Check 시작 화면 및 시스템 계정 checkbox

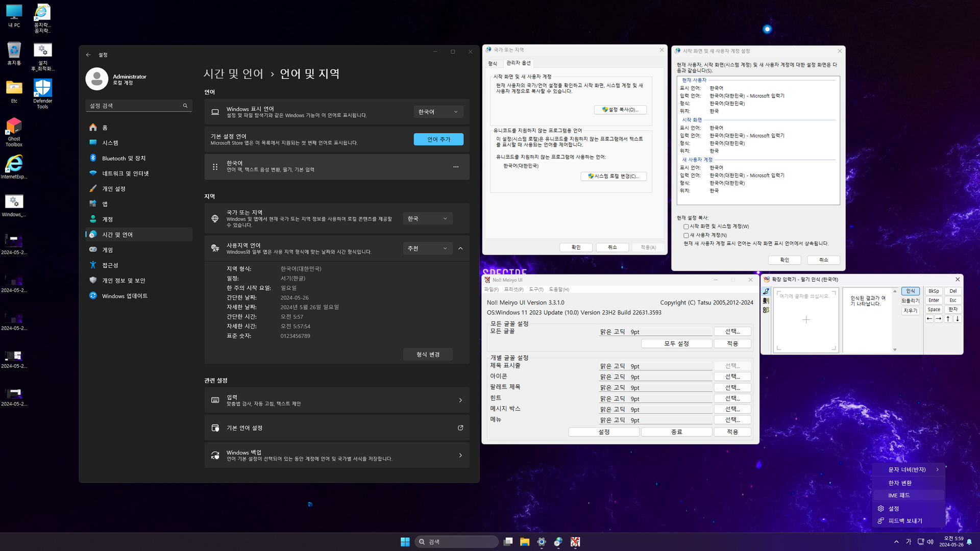(x=686, y=227)
